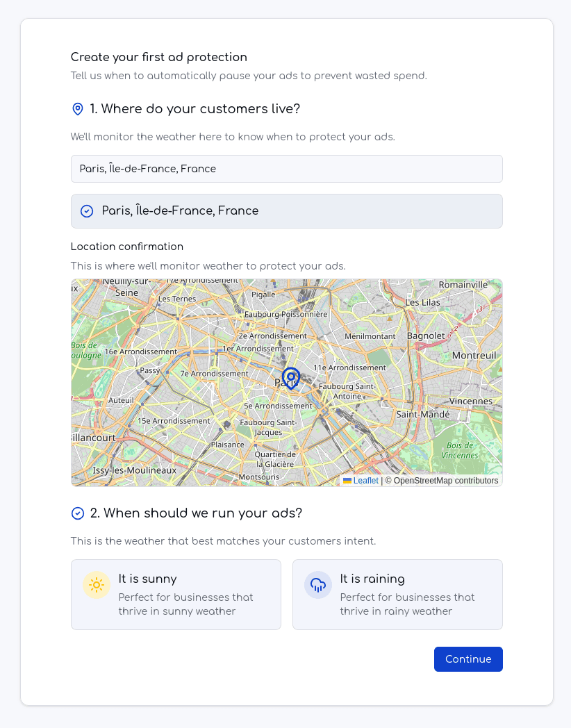Click Saint-Mandé on the map
The height and width of the screenshot is (728, 571).
[x=422, y=414]
